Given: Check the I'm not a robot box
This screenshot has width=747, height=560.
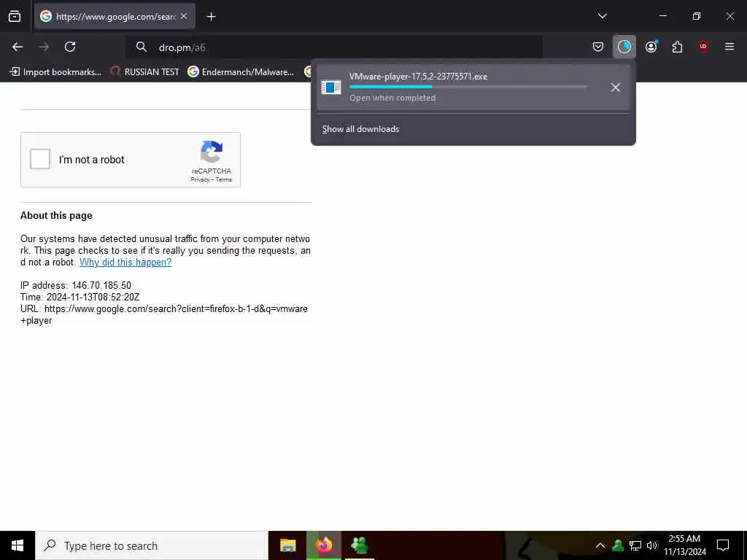Looking at the screenshot, I should 40,159.
